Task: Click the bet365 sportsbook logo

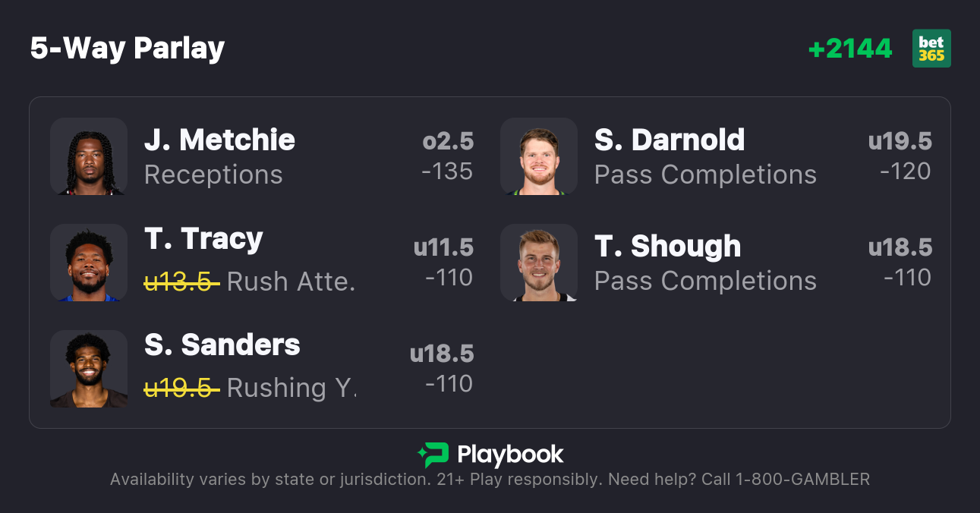Action: (931, 49)
